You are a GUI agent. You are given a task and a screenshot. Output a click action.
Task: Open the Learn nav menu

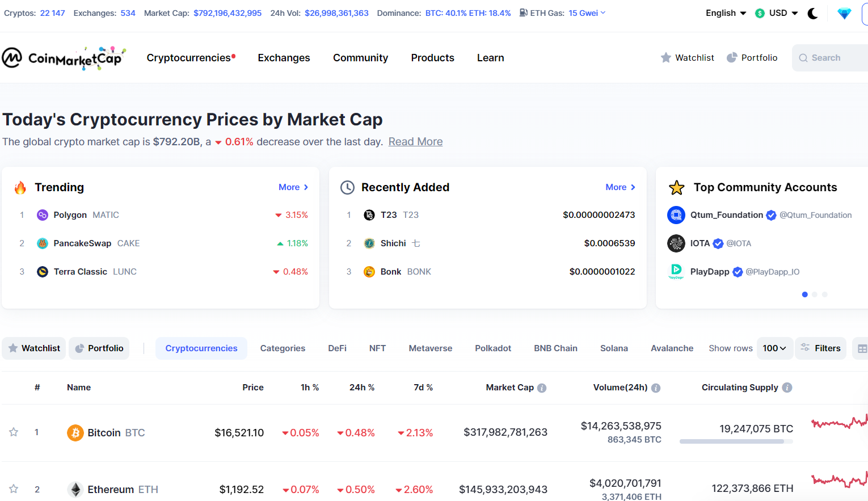tap(490, 58)
